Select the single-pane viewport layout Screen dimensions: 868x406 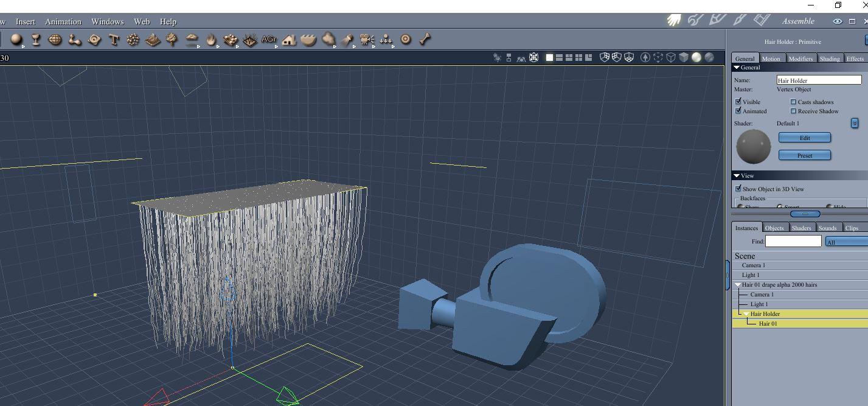pos(549,57)
